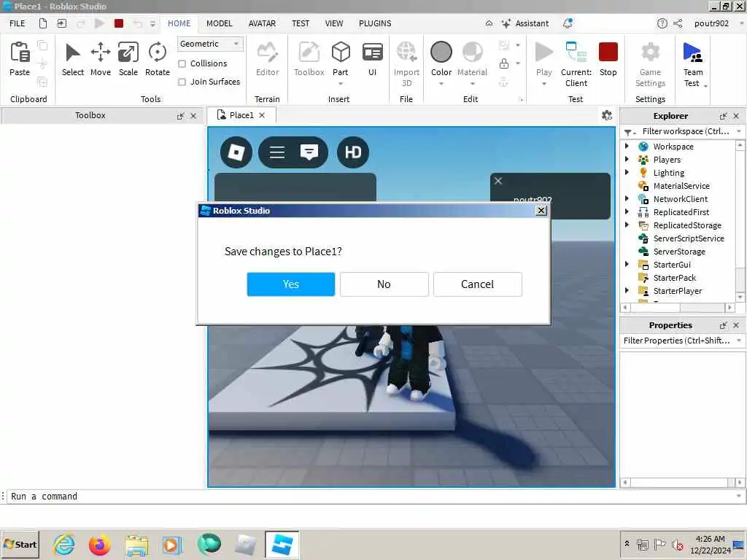Switch to the AVATAR tab
Viewport: 747px width, 560px height.
(262, 23)
